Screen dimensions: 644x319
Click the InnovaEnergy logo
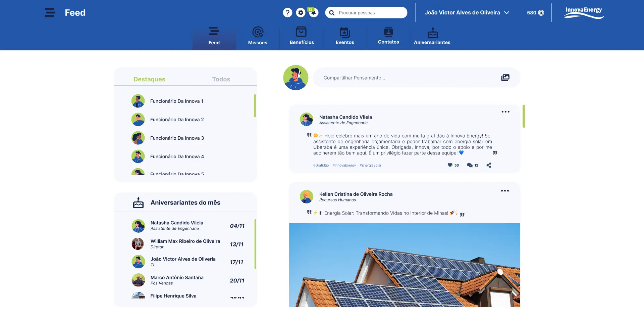point(584,13)
